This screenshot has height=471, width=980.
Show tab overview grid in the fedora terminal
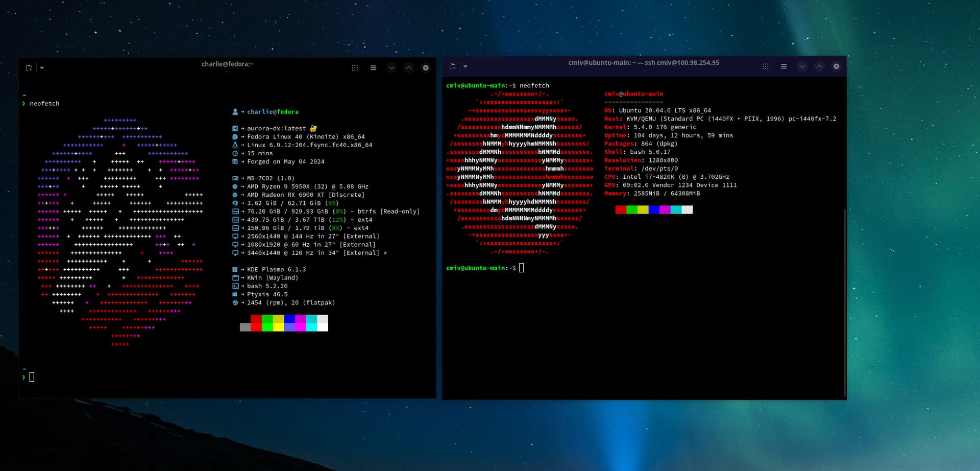pyautogui.click(x=355, y=68)
